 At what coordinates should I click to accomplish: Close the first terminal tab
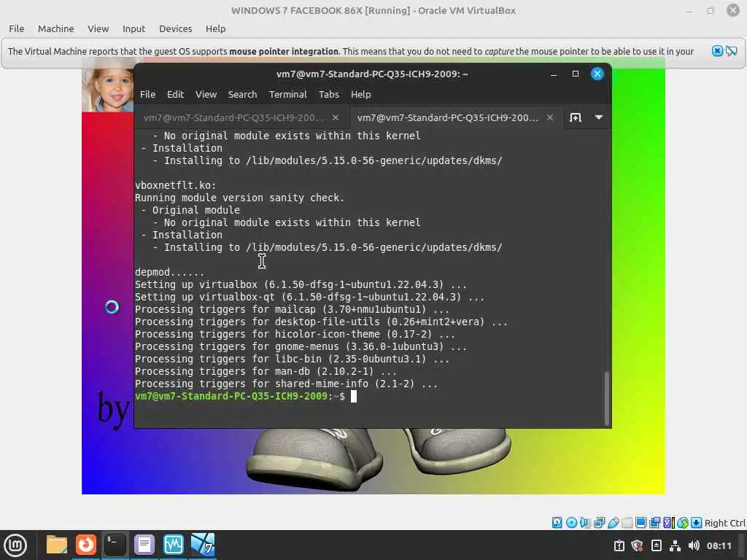336,117
